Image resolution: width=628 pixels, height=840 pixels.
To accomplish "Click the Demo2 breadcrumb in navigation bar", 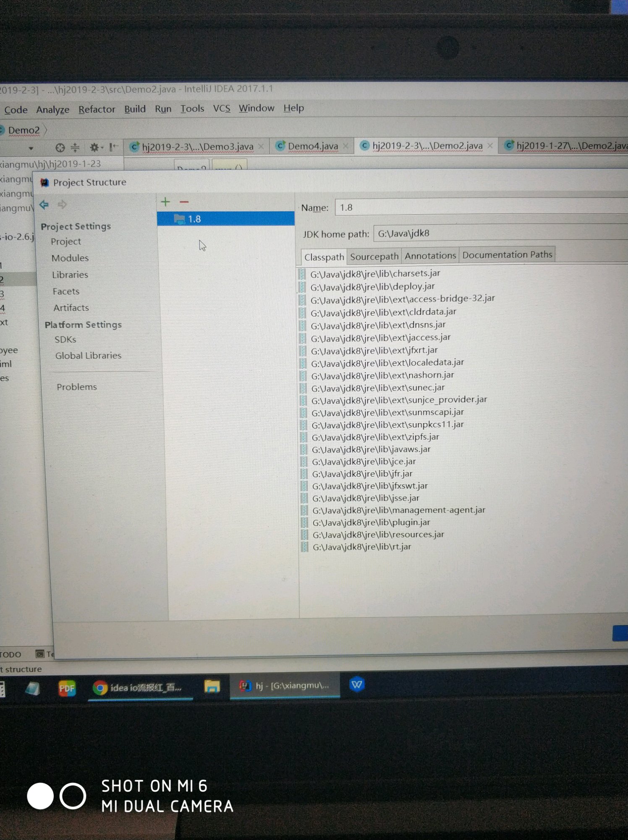I will pos(24,130).
